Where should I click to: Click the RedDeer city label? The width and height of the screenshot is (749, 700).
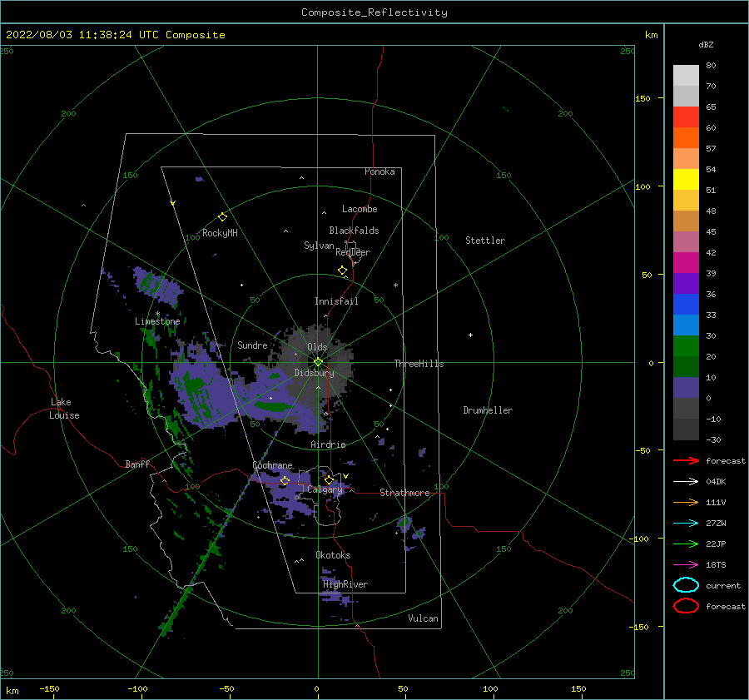click(x=353, y=252)
